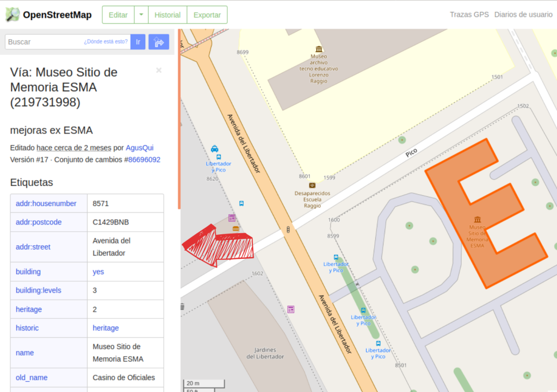The height and width of the screenshot is (392, 557).
Task: Open the building:levels tag link
Action: [x=39, y=290]
